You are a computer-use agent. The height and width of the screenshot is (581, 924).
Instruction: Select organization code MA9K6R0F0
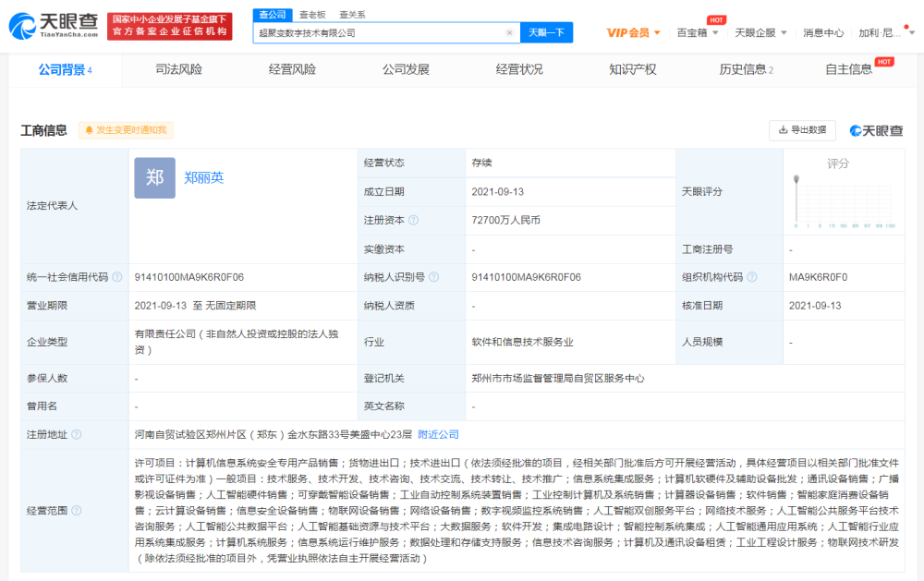click(819, 277)
